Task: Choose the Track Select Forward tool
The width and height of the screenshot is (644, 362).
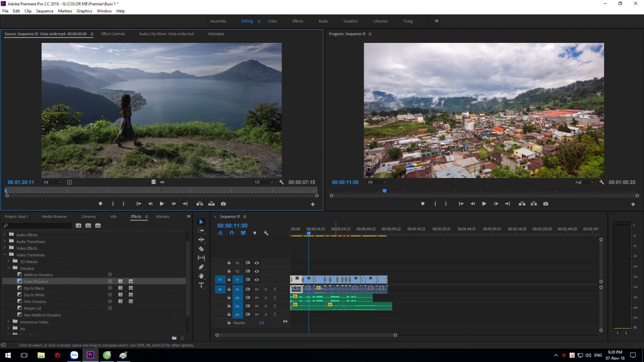Action: click(201, 231)
